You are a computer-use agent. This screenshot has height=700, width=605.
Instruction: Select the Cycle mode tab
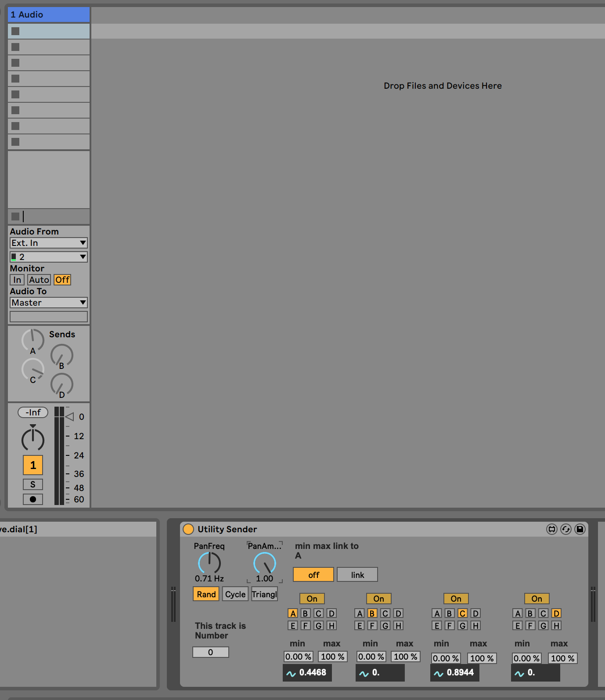pos(235,594)
